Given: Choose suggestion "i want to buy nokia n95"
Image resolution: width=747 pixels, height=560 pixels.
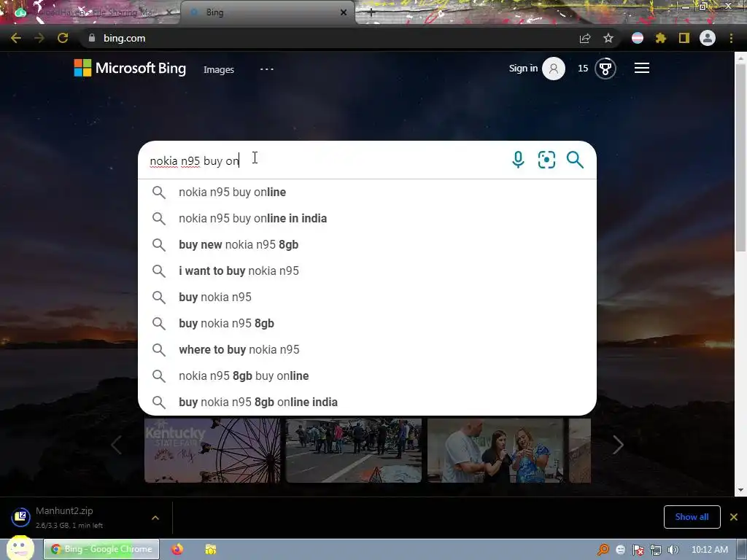Looking at the screenshot, I should (367, 271).
